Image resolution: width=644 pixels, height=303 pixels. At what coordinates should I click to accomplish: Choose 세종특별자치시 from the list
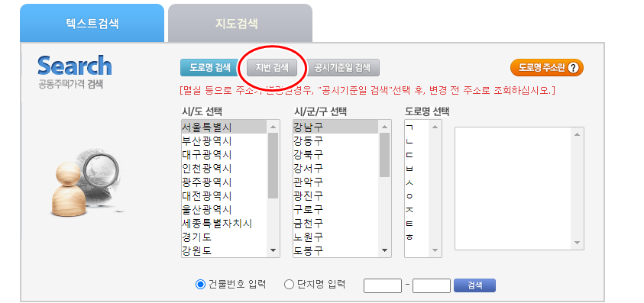(225, 224)
